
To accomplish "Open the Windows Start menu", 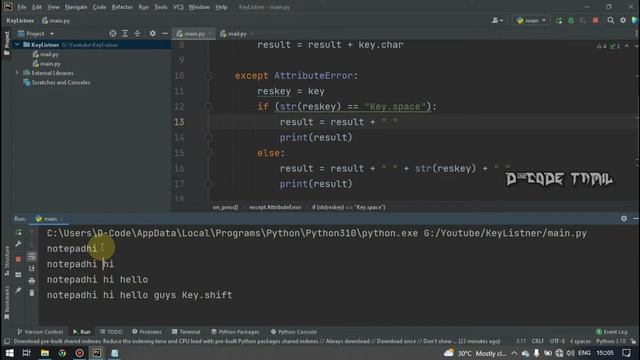I will pos(9,353).
